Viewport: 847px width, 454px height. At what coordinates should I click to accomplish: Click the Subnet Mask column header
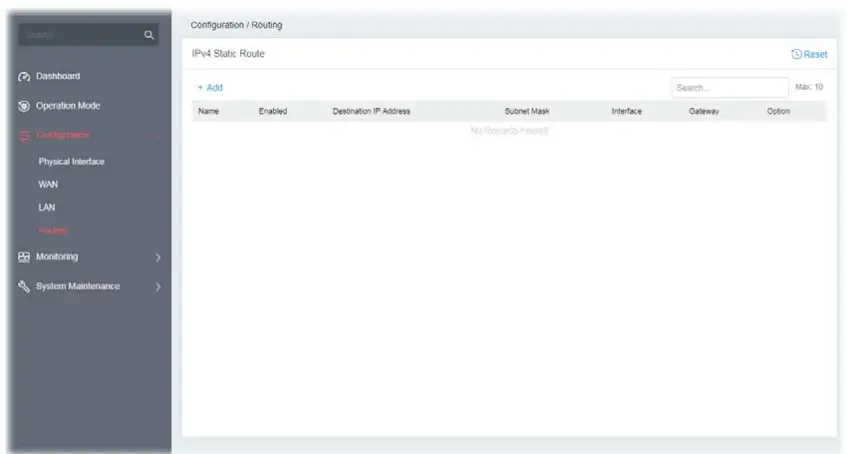point(527,111)
